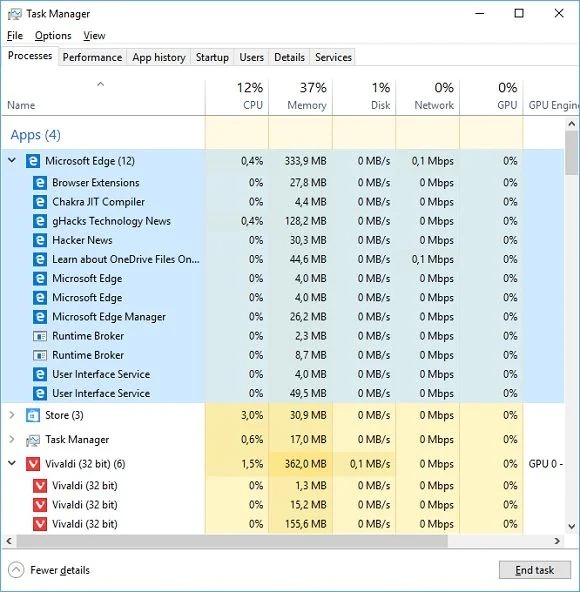Click the 0,1 Mbps OneDrive network cell

[x=427, y=260]
